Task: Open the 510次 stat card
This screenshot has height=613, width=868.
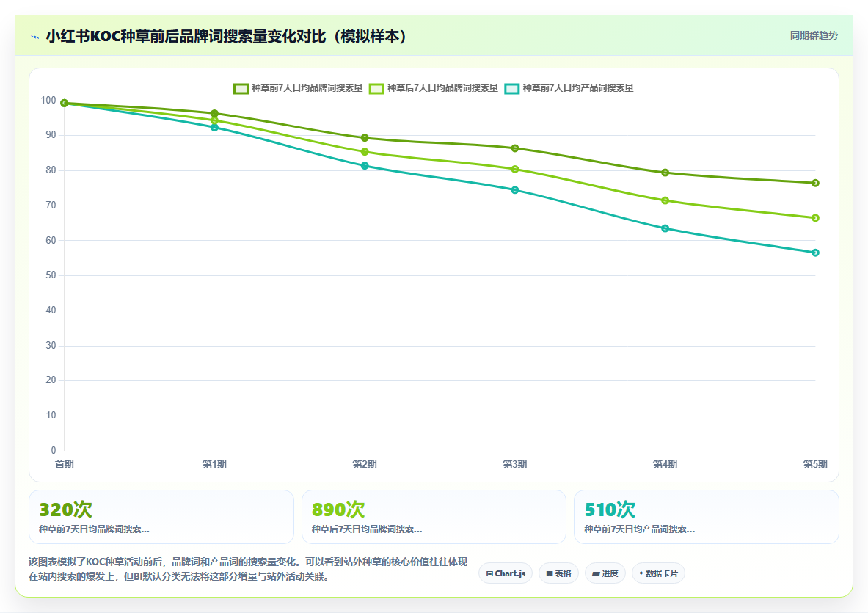Action: click(707, 517)
